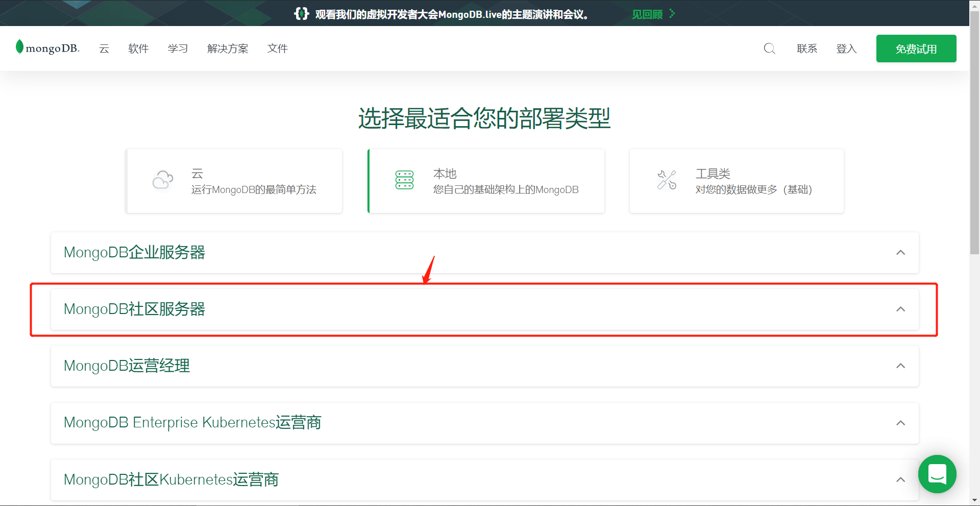
Task: Select the 工具类 deployment tab
Action: 737,181
